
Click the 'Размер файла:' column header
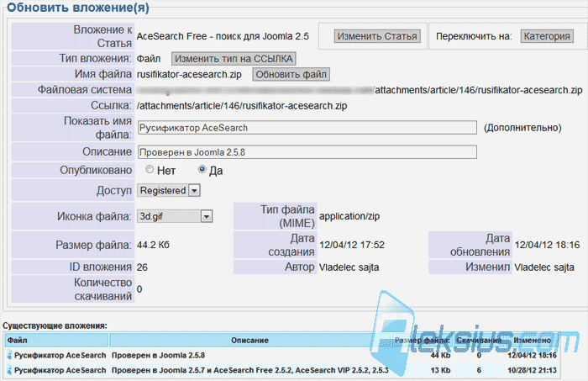click(x=422, y=340)
